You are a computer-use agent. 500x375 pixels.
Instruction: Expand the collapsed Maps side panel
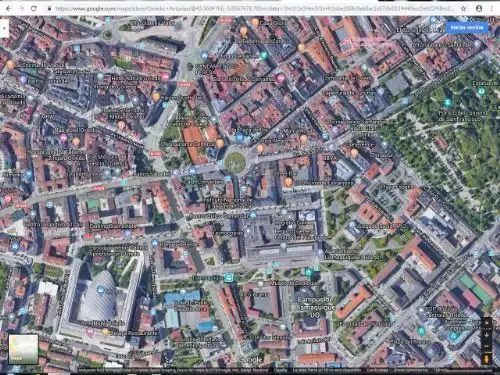3,29
